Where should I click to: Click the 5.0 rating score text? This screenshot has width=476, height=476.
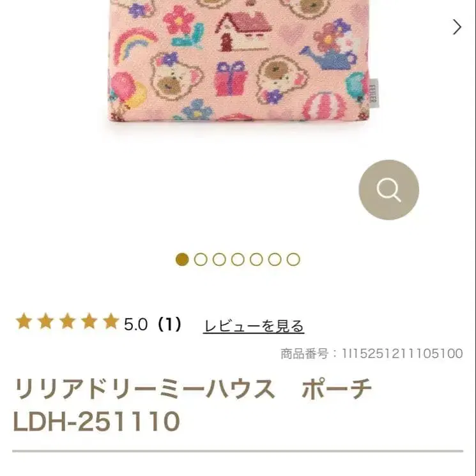click(x=135, y=324)
